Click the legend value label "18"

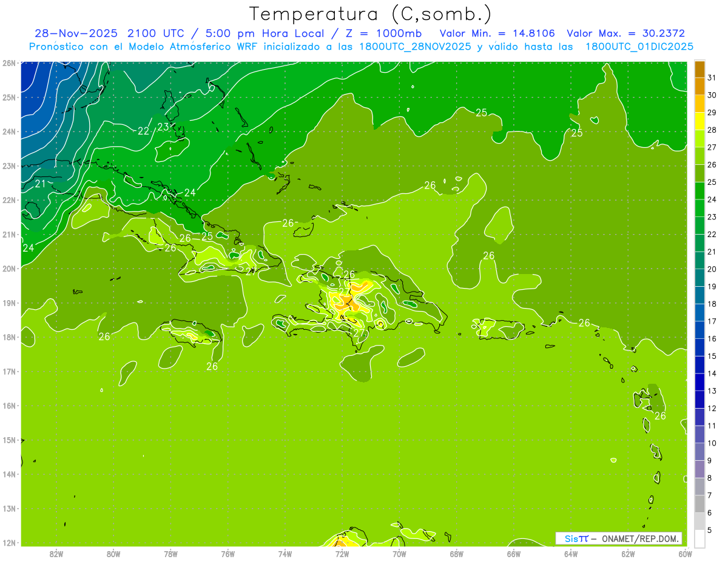(712, 304)
